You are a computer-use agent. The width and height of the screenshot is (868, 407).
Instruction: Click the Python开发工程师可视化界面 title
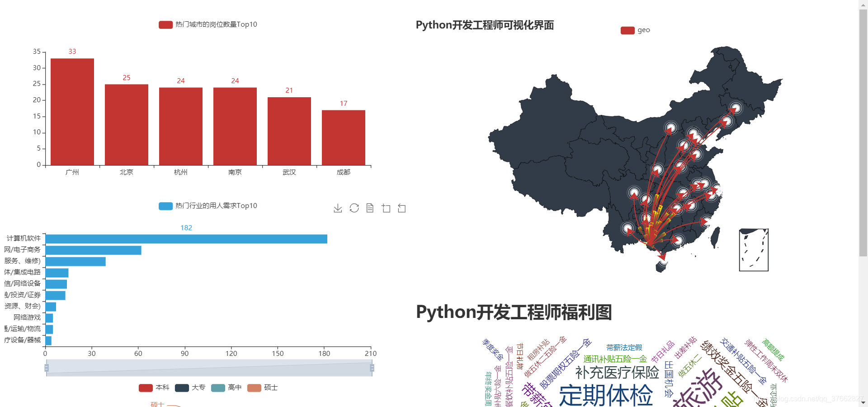coord(485,25)
